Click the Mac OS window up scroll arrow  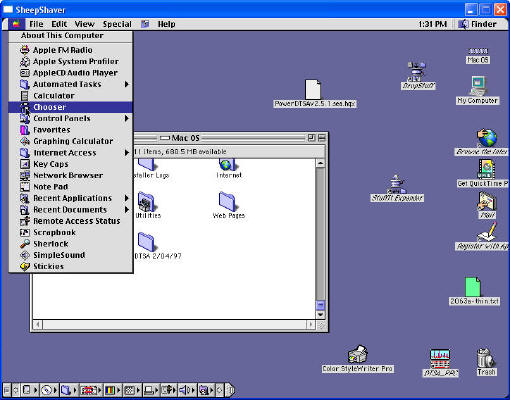[320, 163]
